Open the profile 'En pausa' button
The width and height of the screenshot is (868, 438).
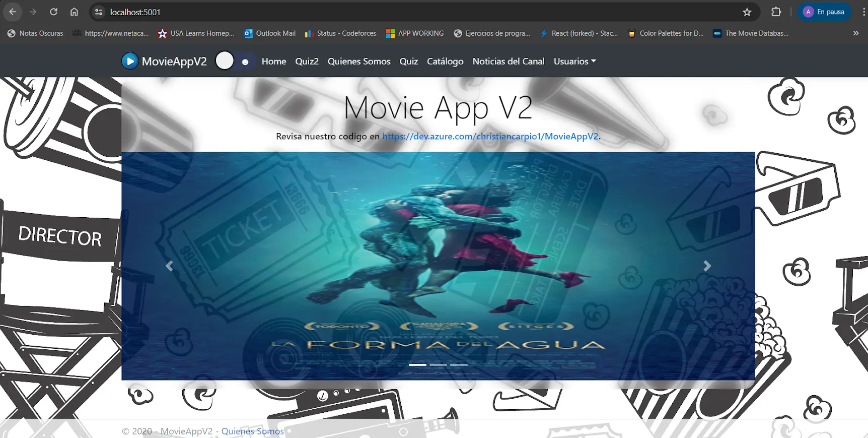824,12
